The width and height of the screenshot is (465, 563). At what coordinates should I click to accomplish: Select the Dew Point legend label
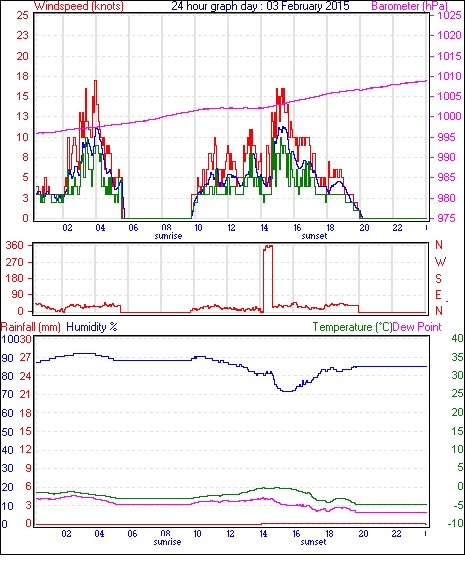coord(417,327)
